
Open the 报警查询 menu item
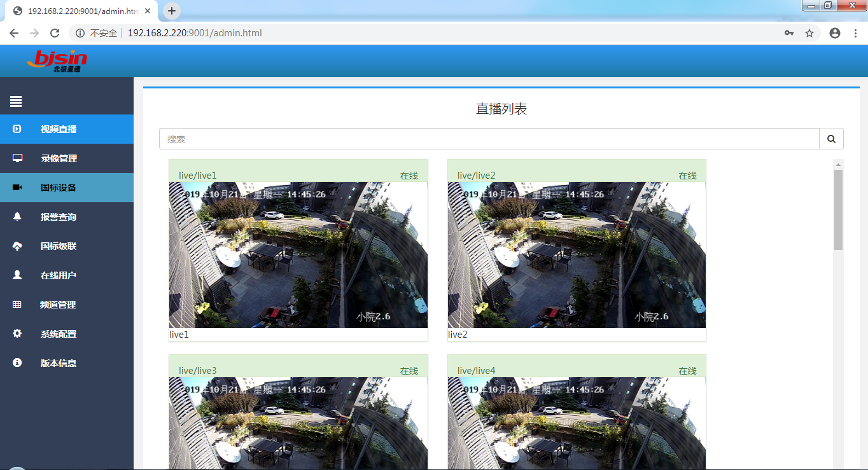tap(67, 217)
